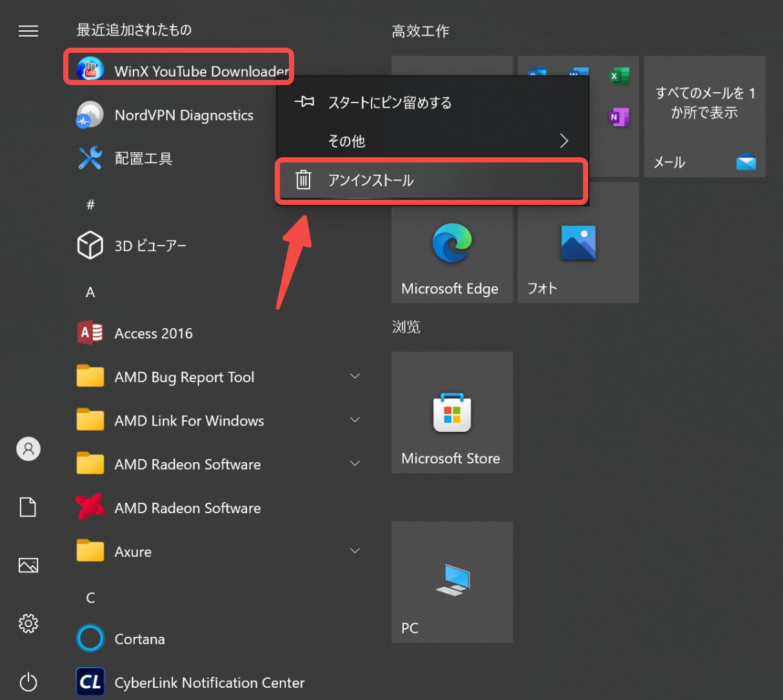Click the Cortana circle icon
The width and height of the screenshot is (783, 700).
tap(90, 639)
